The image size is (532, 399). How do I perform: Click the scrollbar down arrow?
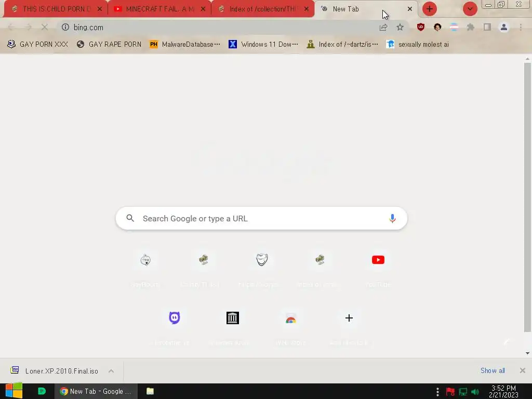(x=527, y=353)
